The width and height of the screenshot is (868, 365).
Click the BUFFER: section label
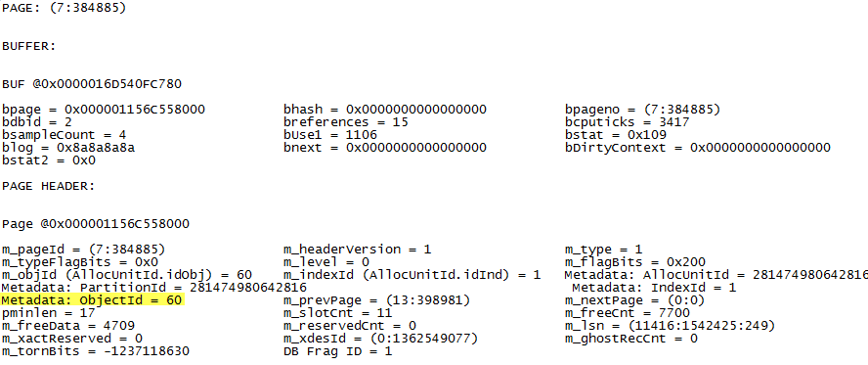click(x=28, y=47)
